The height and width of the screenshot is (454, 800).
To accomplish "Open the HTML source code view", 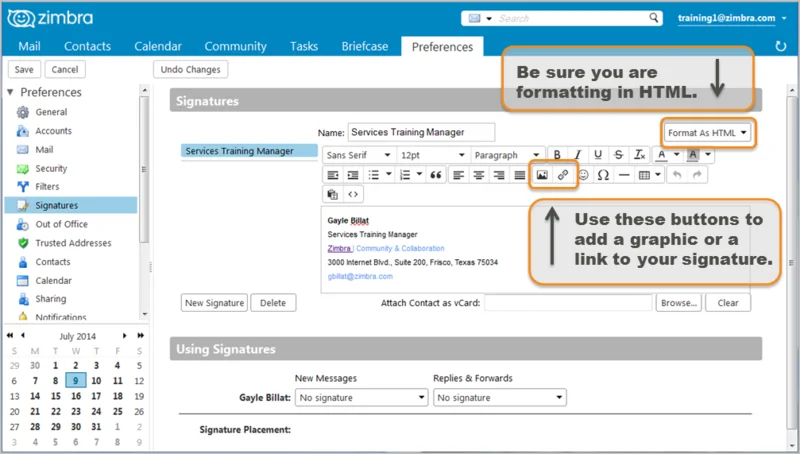I will click(x=353, y=194).
